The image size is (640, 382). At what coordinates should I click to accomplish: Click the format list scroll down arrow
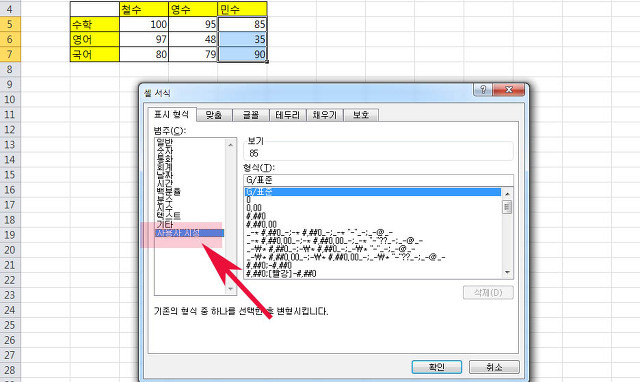click(x=507, y=273)
